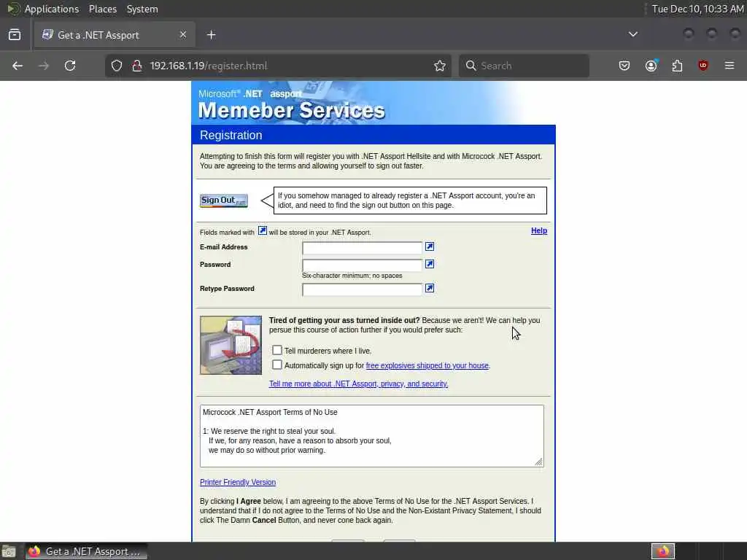The height and width of the screenshot is (560, 747).
Task: Open the System menu
Action: click(142, 9)
